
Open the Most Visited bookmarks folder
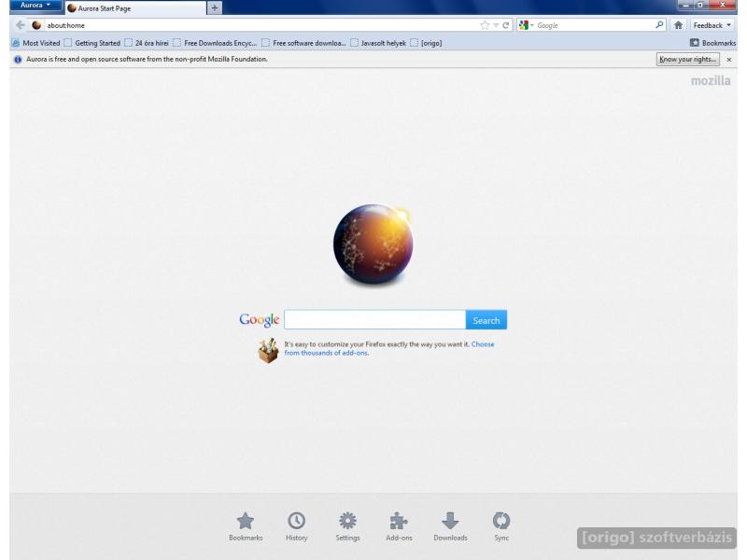tap(35, 43)
